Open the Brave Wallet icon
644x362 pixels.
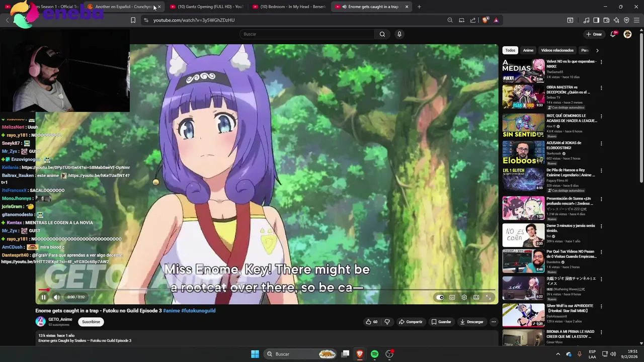point(606,20)
